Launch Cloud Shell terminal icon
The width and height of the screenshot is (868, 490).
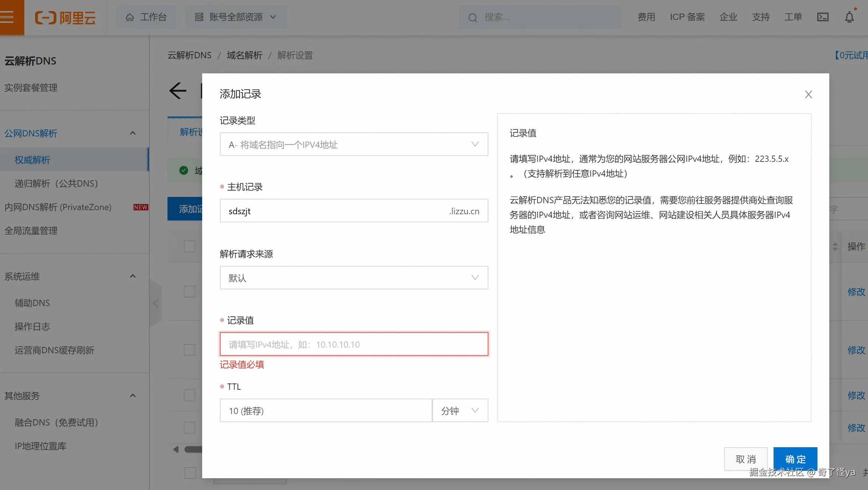pos(823,17)
